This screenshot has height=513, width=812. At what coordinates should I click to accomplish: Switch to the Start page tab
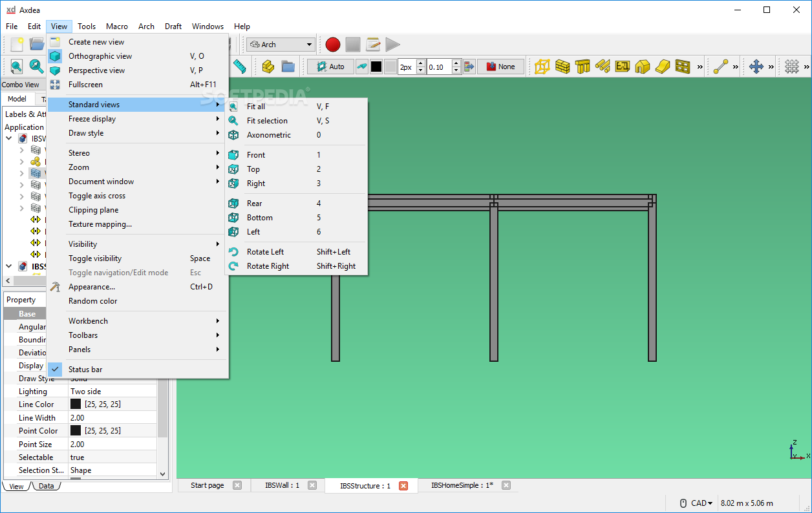point(215,485)
